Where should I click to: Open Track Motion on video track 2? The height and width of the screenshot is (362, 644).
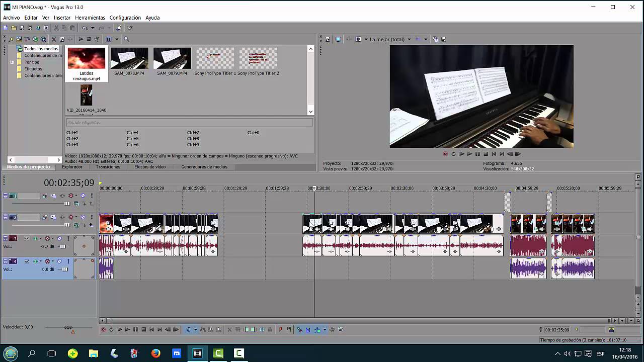pyautogui.click(x=53, y=217)
